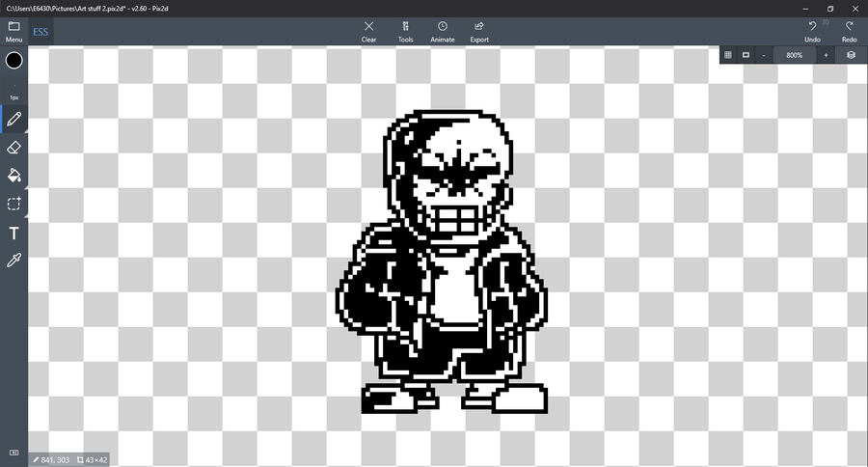Select the Paint Bucket fill tool

click(x=14, y=176)
